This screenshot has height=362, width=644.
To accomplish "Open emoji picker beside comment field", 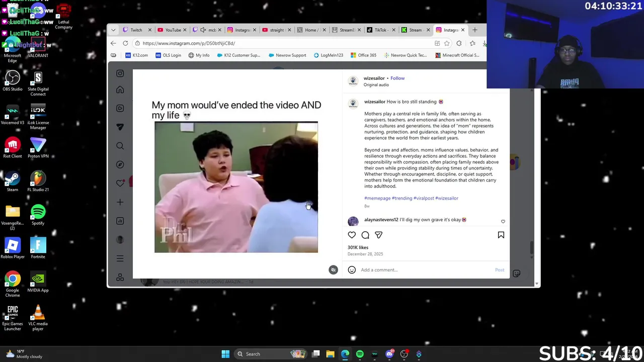I will [352, 270].
